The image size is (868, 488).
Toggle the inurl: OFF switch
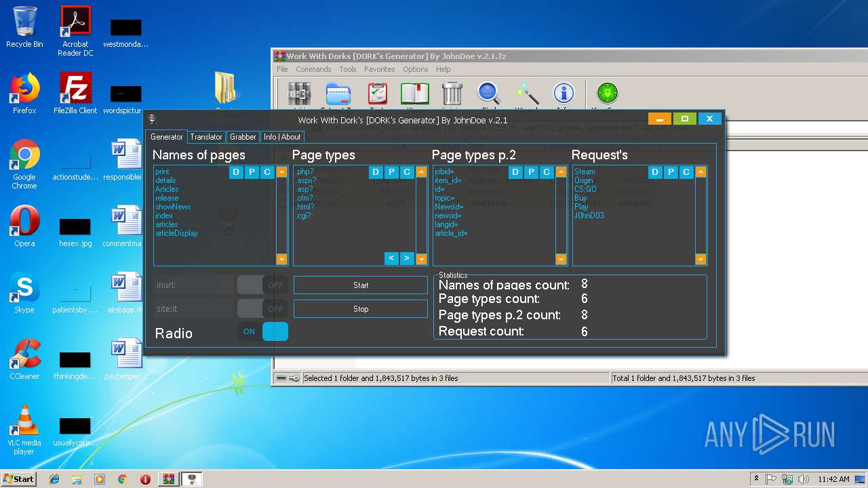coord(262,285)
